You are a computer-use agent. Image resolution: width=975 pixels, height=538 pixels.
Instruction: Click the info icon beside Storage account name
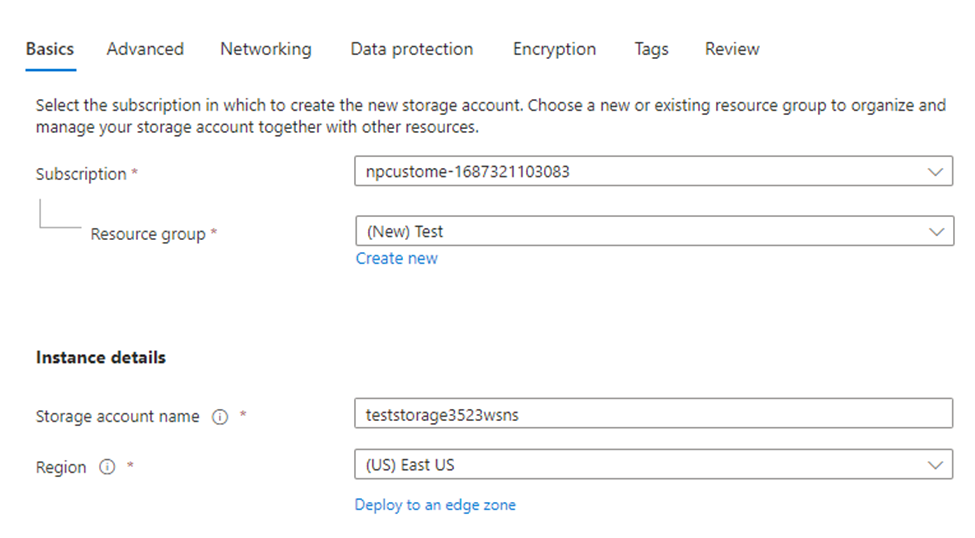tap(220, 417)
